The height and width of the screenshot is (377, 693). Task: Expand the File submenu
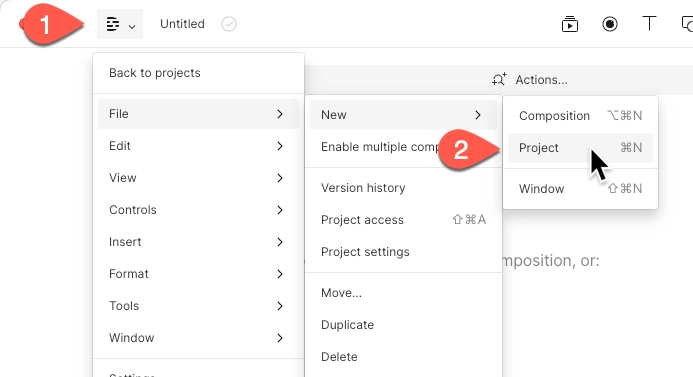click(x=198, y=114)
